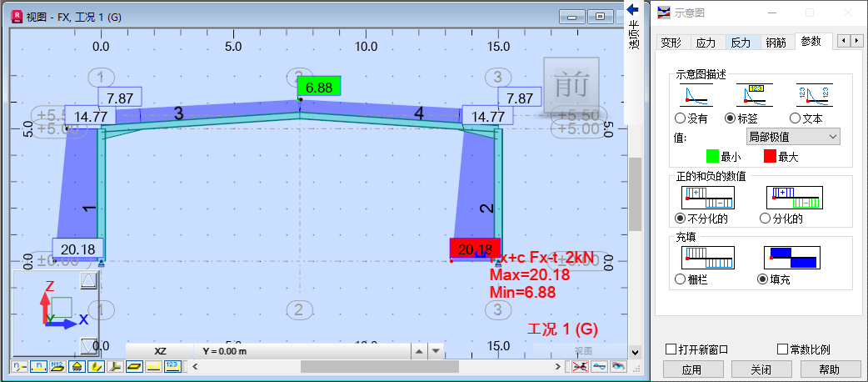The height and width of the screenshot is (382, 868).
Task: Toggle load values 123 display icon
Action: tap(172, 366)
